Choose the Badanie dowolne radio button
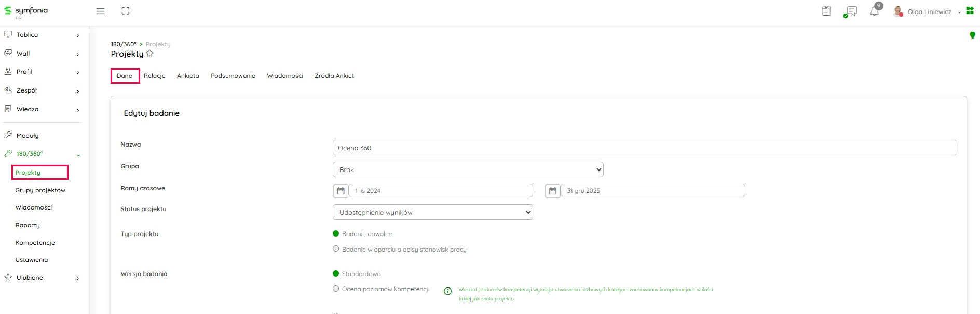980x314 pixels. point(336,234)
